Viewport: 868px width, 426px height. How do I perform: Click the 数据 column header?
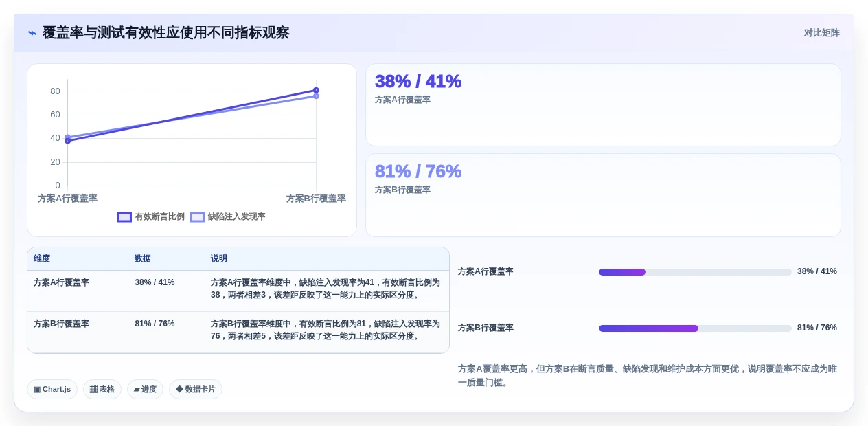(x=143, y=259)
